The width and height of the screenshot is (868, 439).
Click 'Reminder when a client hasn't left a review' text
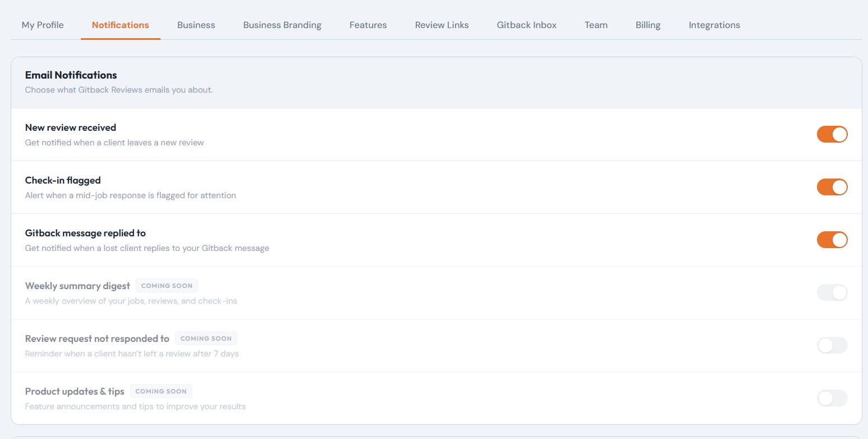(x=132, y=354)
